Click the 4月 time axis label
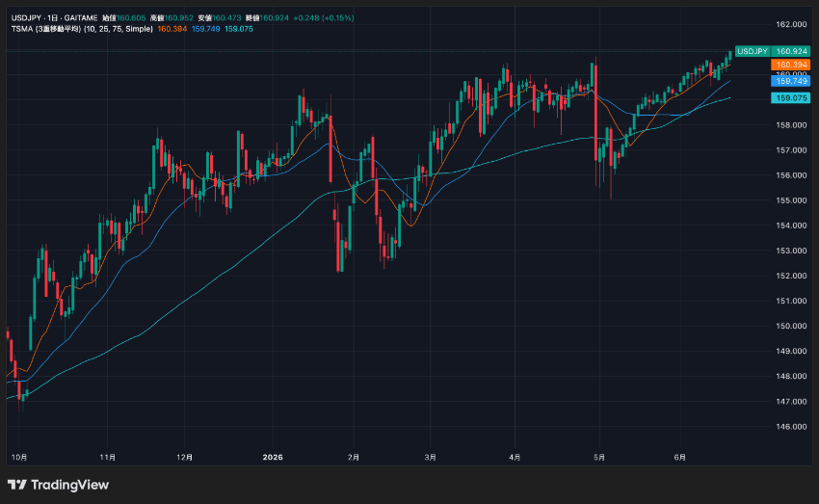This screenshot has width=819, height=504. click(515, 457)
